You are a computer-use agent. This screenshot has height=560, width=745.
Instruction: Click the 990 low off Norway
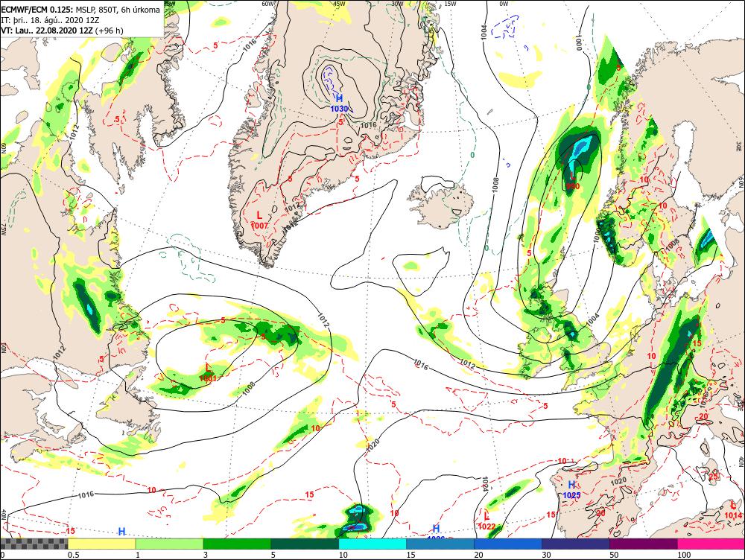(x=573, y=183)
